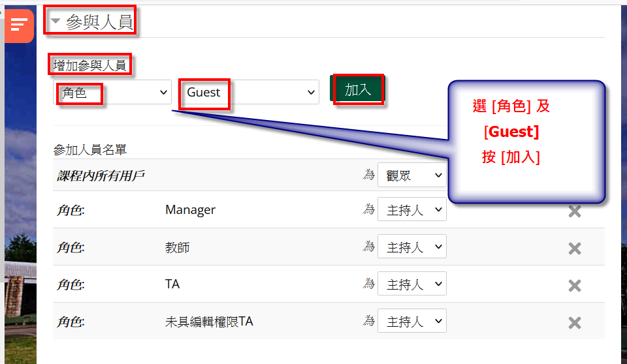Click the Manager role name text

tap(190, 210)
